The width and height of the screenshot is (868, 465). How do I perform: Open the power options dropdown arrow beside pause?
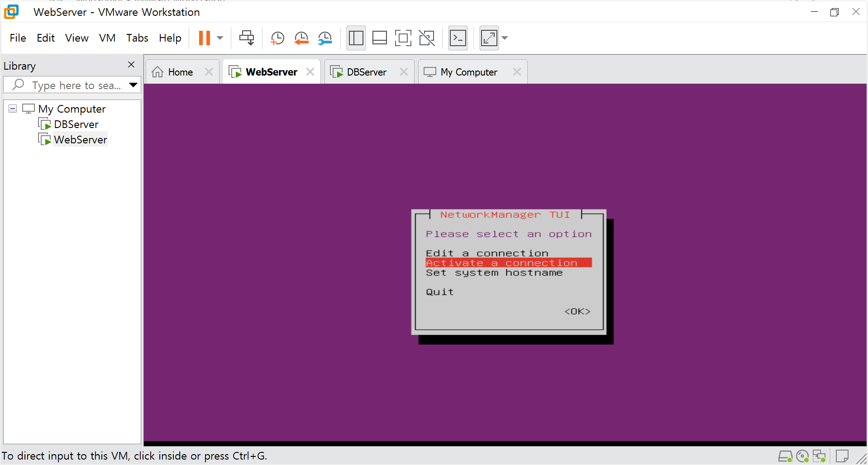click(x=220, y=38)
